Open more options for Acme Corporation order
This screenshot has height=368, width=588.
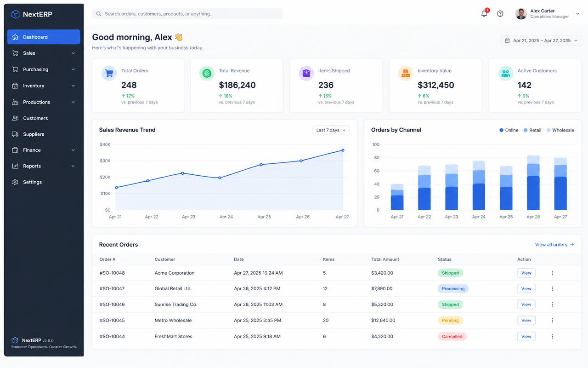552,273
